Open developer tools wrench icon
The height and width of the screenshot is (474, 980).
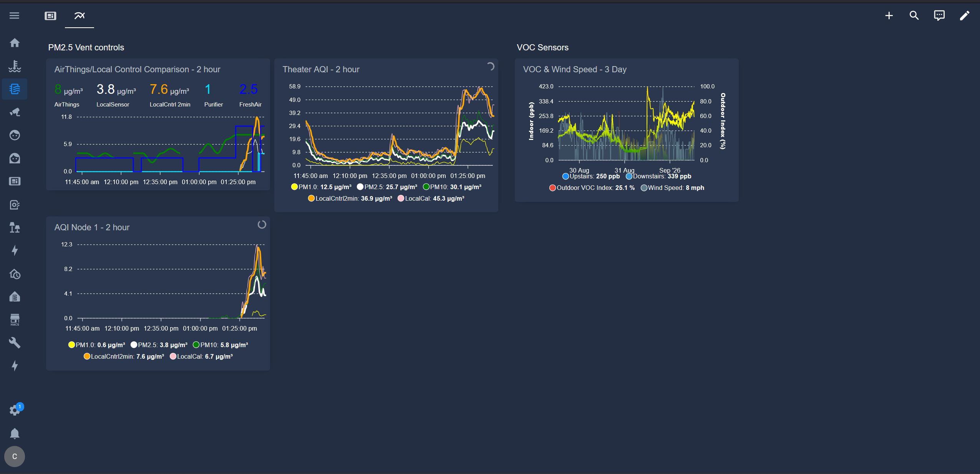pyautogui.click(x=15, y=343)
